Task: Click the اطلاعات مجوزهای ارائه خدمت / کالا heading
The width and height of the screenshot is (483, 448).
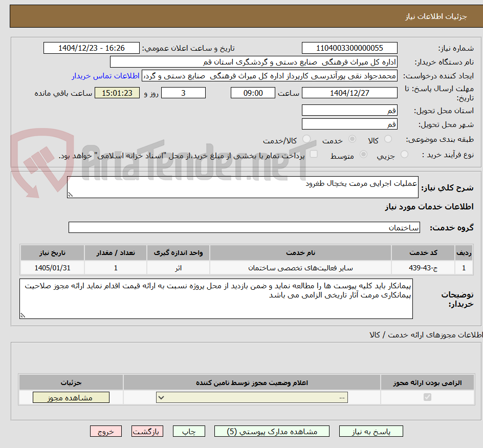Action: [426, 335]
